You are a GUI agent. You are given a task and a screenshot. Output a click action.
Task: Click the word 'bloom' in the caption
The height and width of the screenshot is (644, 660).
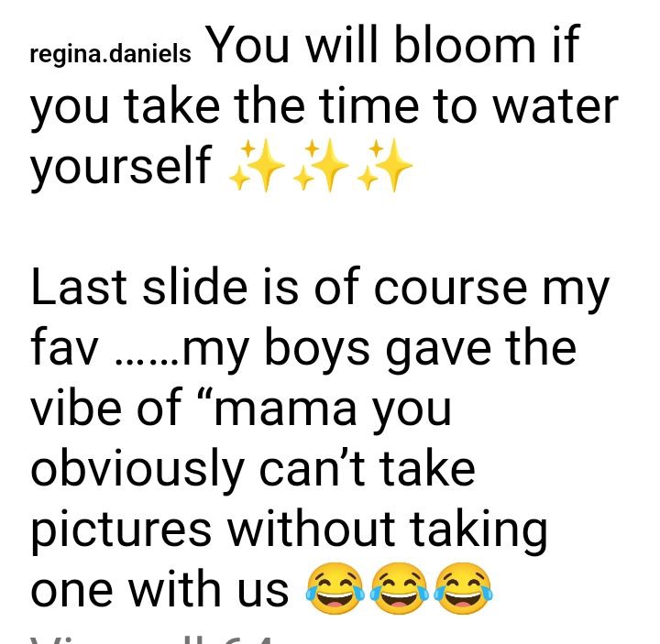pos(465,44)
